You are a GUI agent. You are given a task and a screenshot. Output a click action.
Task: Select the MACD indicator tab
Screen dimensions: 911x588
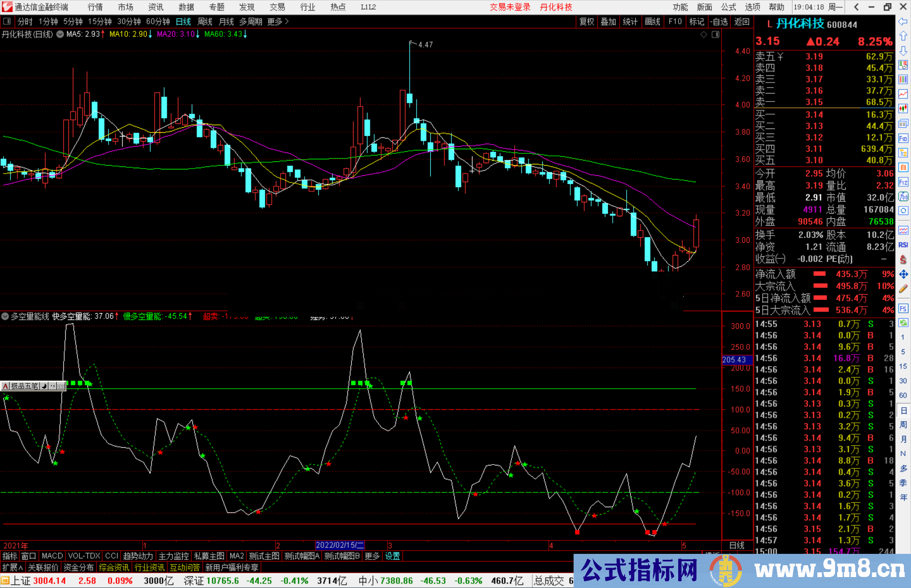click(52, 556)
